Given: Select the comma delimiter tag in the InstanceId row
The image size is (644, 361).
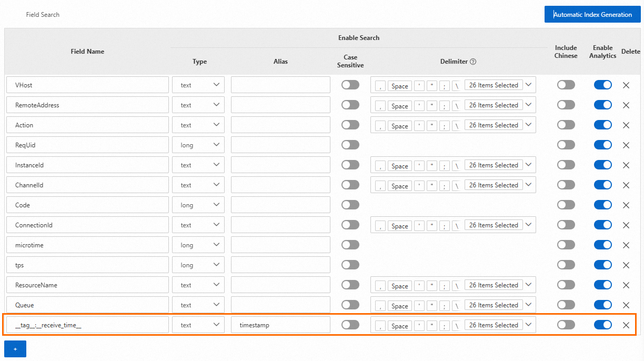Looking at the screenshot, I should point(380,166).
